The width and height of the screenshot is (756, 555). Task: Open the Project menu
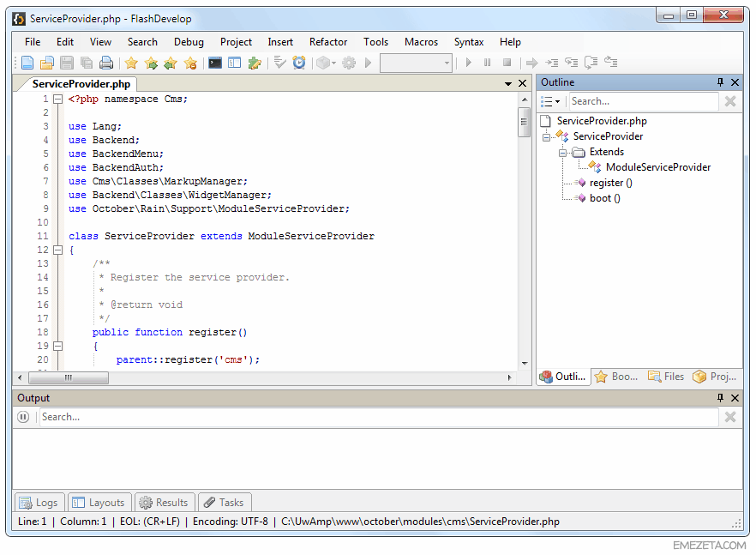[236, 42]
